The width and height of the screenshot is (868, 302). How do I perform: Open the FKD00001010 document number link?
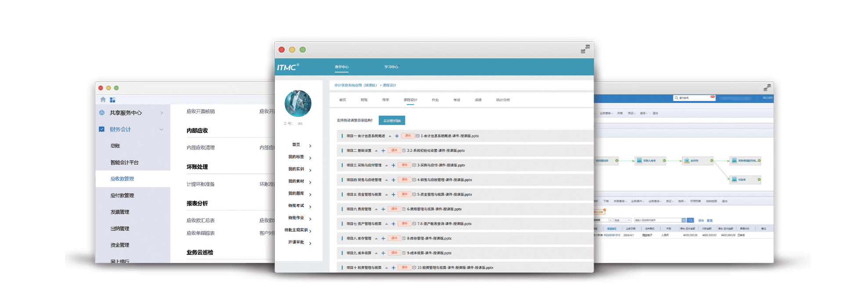(612, 235)
